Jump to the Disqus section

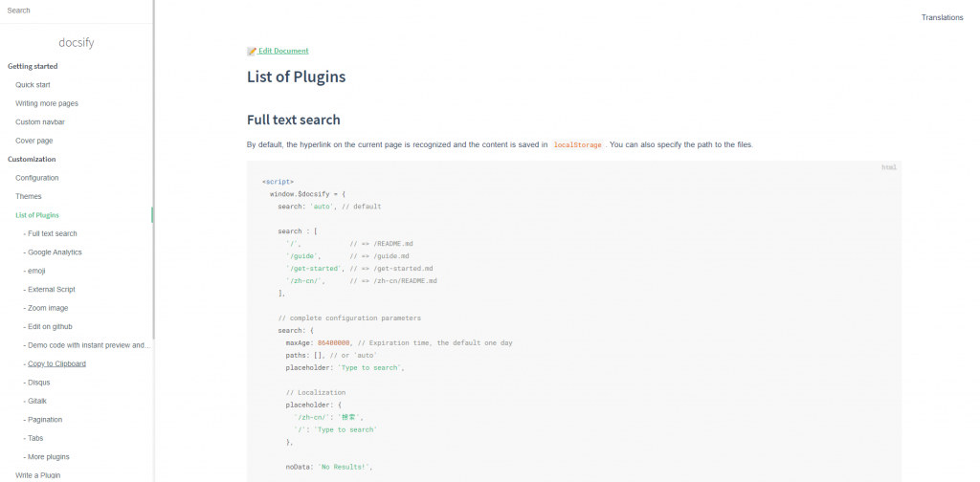coord(38,382)
